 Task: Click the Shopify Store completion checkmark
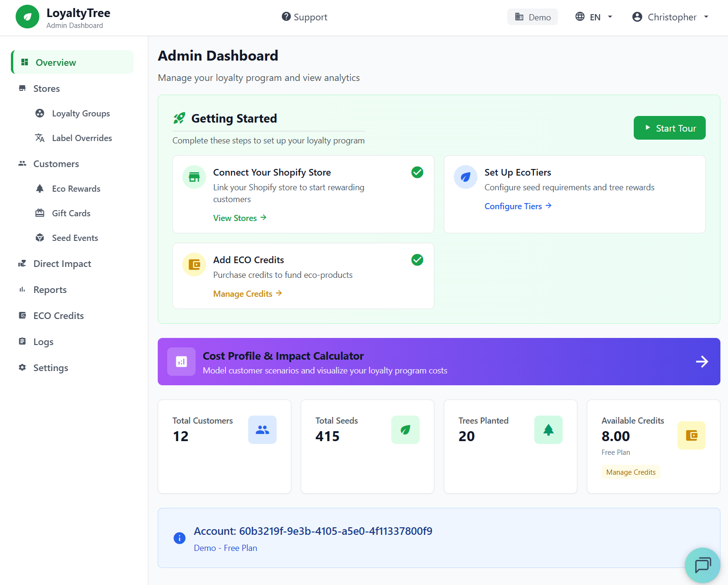417,172
